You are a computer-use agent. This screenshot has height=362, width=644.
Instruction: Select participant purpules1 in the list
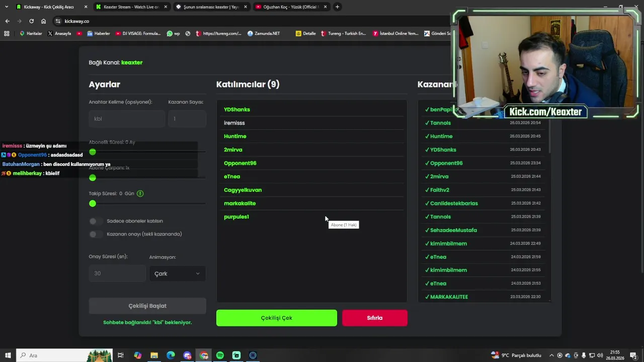tap(236, 217)
